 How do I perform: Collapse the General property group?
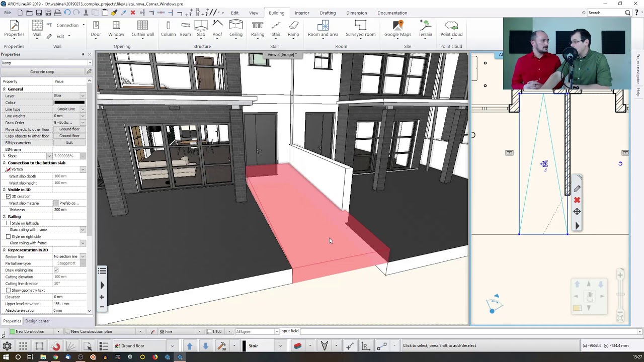(4, 89)
